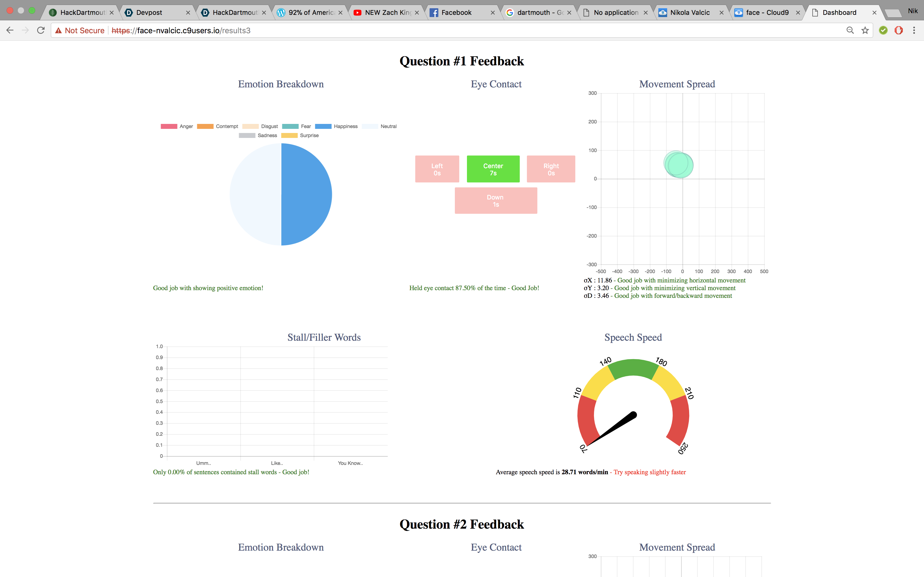Bookmark page with star icon

pos(865,30)
